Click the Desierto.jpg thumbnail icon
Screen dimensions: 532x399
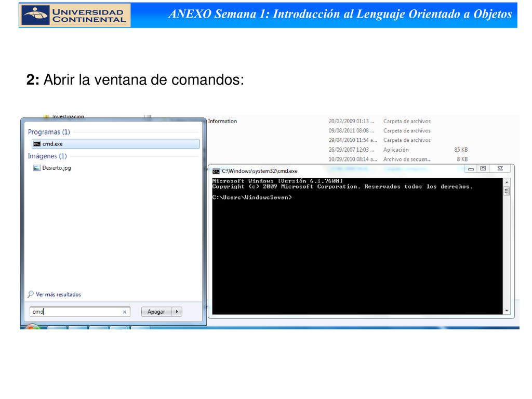(37, 168)
